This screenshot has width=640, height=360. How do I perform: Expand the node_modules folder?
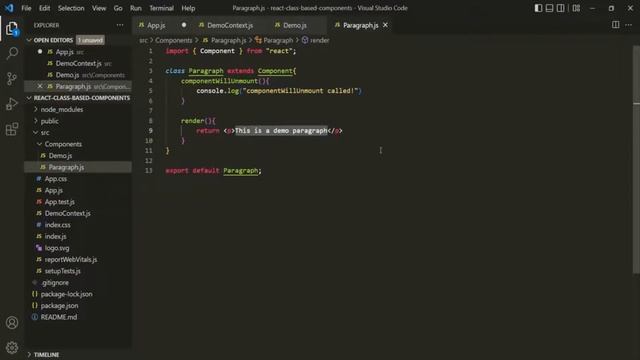(62, 109)
